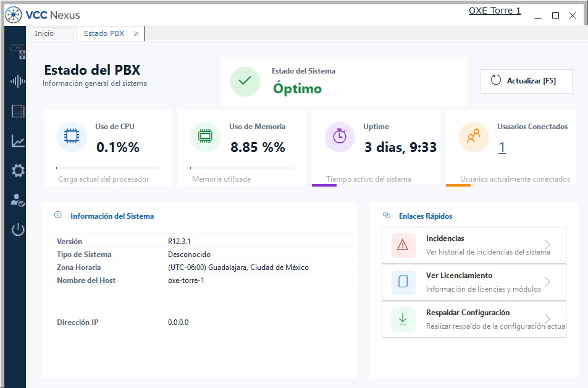Click the uptime value 3 dias, 9:33
The width and height of the screenshot is (588, 388).
click(400, 147)
